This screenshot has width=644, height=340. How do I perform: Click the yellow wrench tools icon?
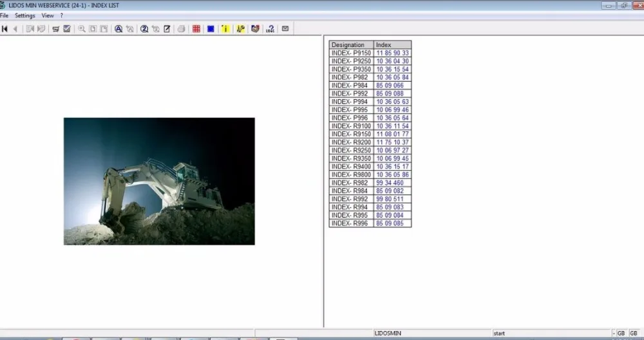(241, 29)
